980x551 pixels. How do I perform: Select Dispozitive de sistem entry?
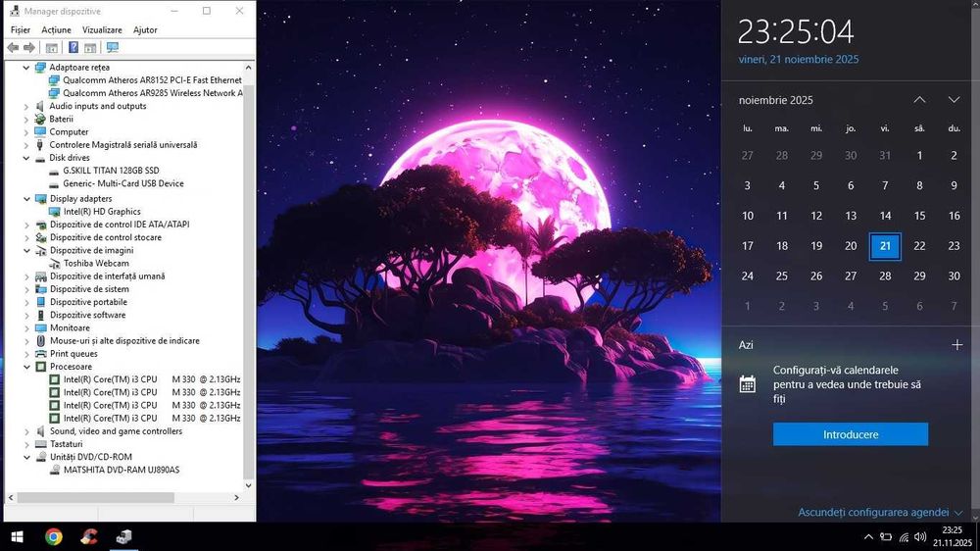[89, 289]
